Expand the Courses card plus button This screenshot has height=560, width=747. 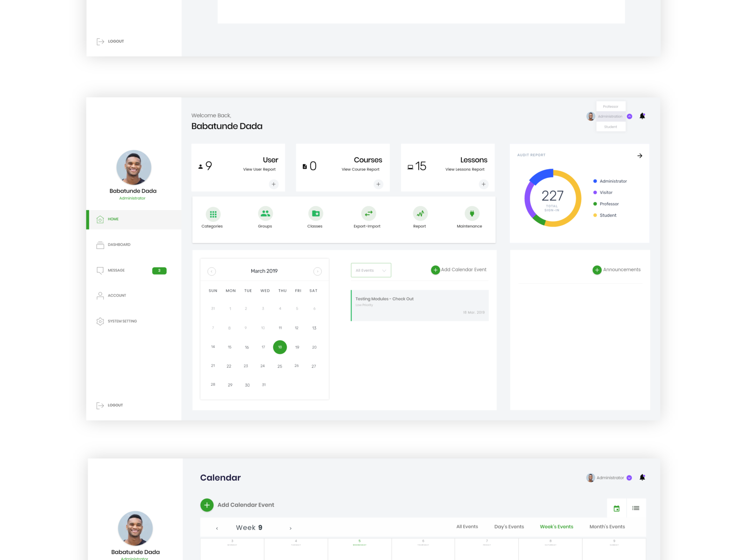pyautogui.click(x=378, y=184)
